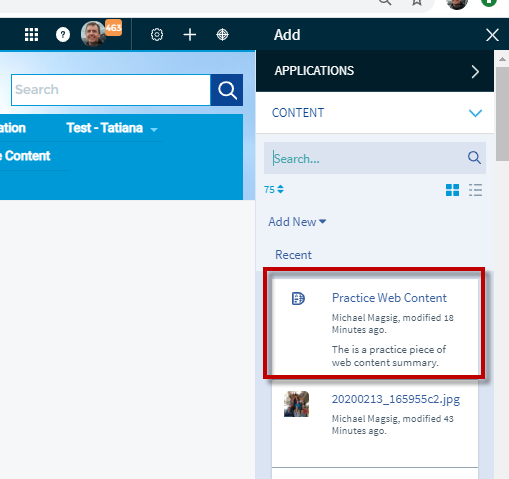Click the help question mark icon
The height and width of the screenshot is (479, 509).
63,35
